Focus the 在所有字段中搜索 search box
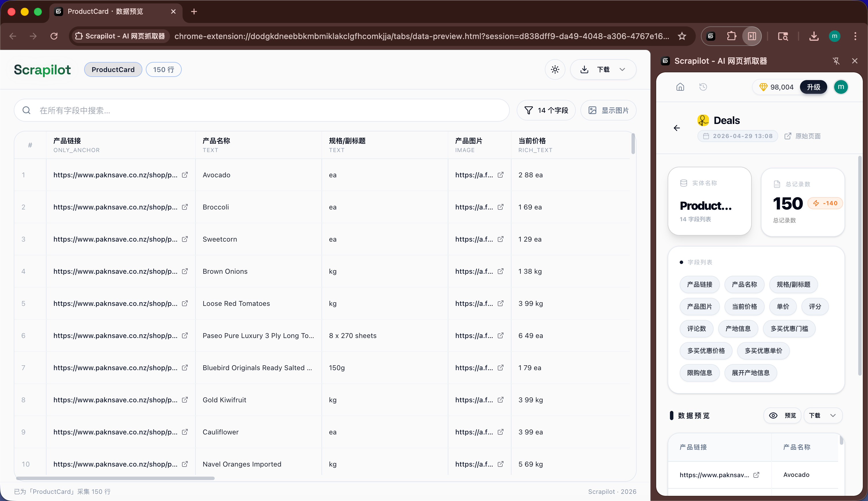 pos(261,110)
